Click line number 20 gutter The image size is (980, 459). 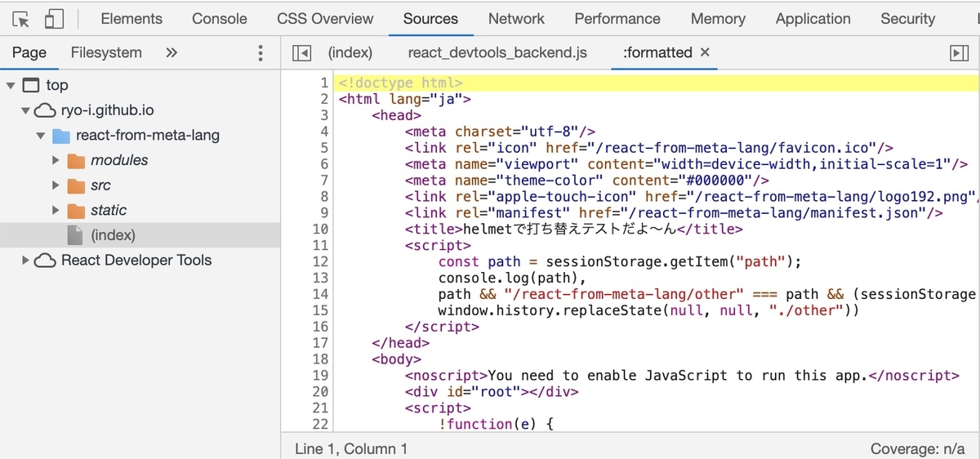click(320, 391)
